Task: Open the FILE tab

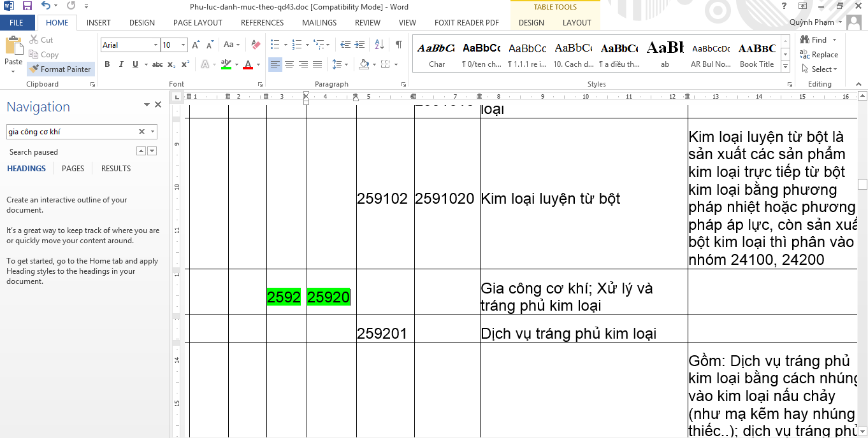Action: pos(17,22)
